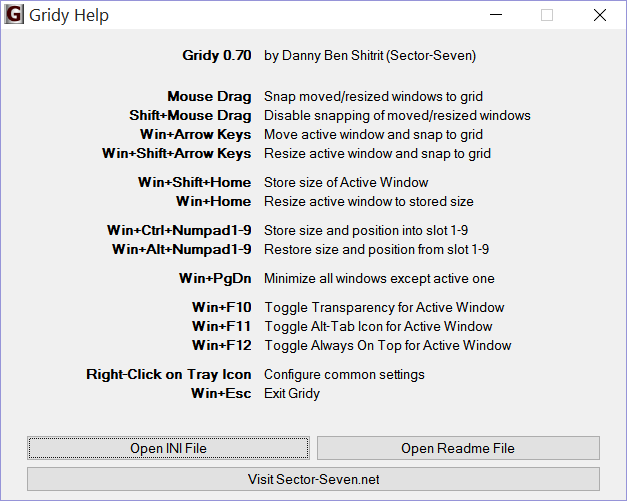Click 'Store size and position into slot 1-9'
This screenshot has width=627, height=501.
(366, 230)
